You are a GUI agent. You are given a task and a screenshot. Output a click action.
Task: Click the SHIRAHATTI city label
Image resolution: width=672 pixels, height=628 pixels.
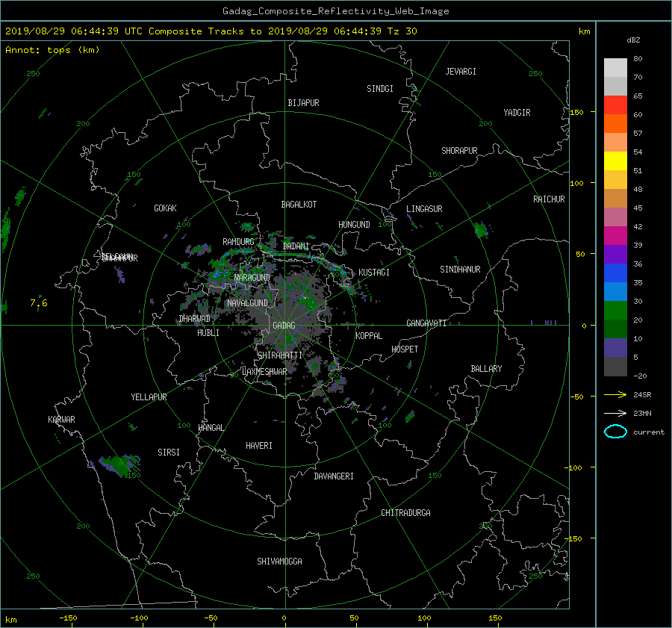[x=280, y=355]
